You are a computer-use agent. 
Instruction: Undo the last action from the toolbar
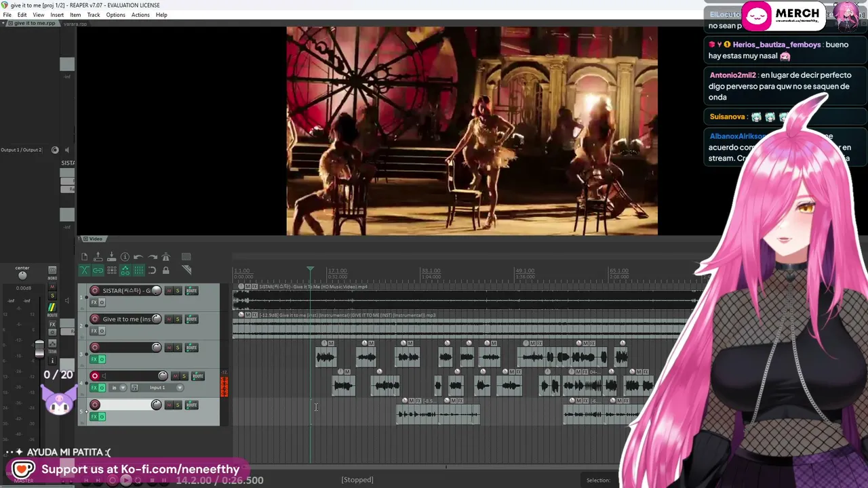pyautogui.click(x=138, y=257)
